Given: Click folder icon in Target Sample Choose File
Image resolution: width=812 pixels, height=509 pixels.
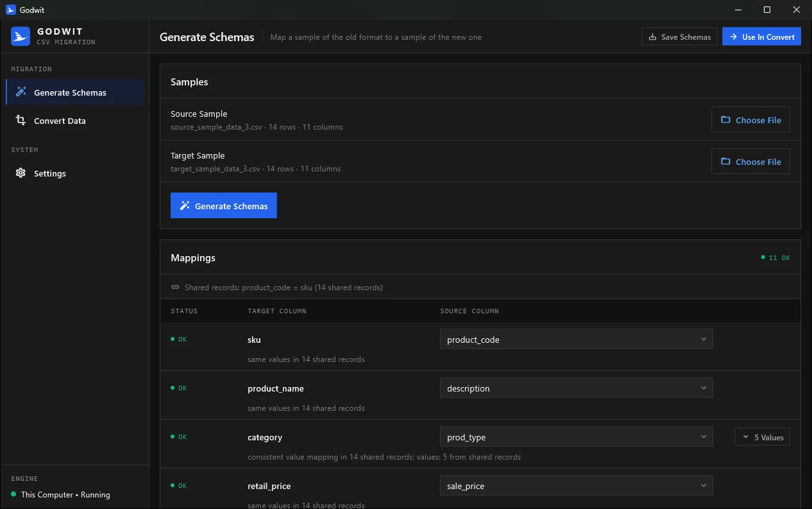Looking at the screenshot, I should (725, 162).
